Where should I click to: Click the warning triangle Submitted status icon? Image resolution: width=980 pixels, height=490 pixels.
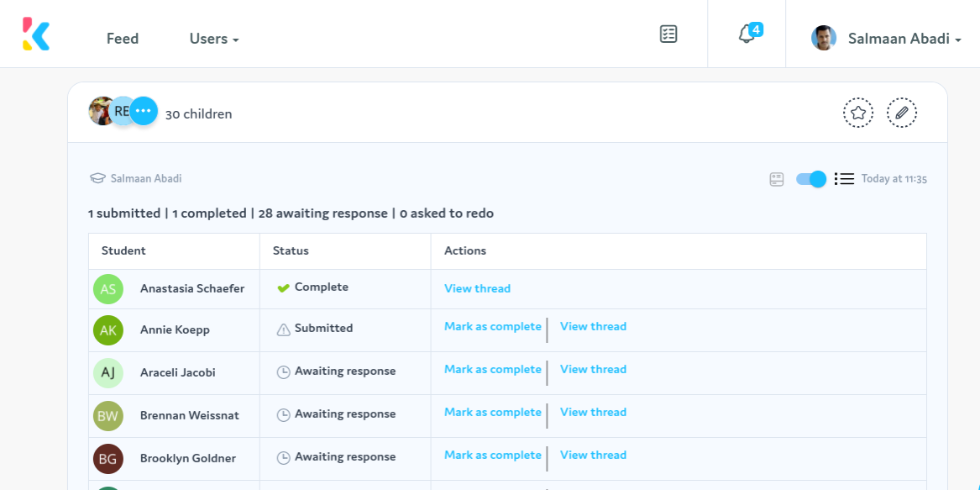coord(284,329)
